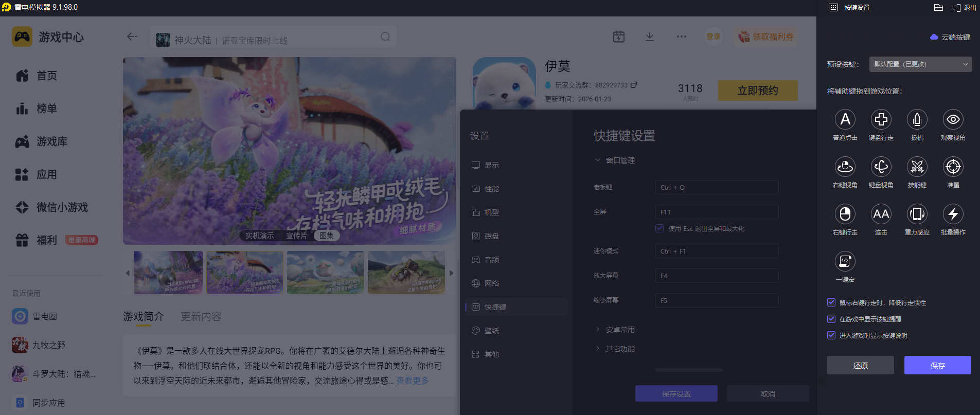The height and width of the screenshot is (415, 980).
Task: Pick the 一键宏 macro icon
Action: [845, 261]
